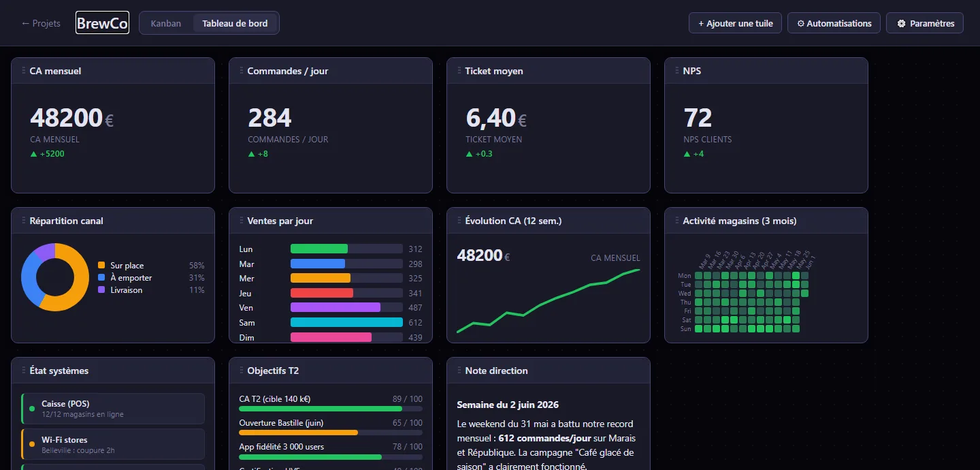Click the Ouverture Bastille (juin) progress bar
This screenshot has width=980, height=470.
click(331, 433)
